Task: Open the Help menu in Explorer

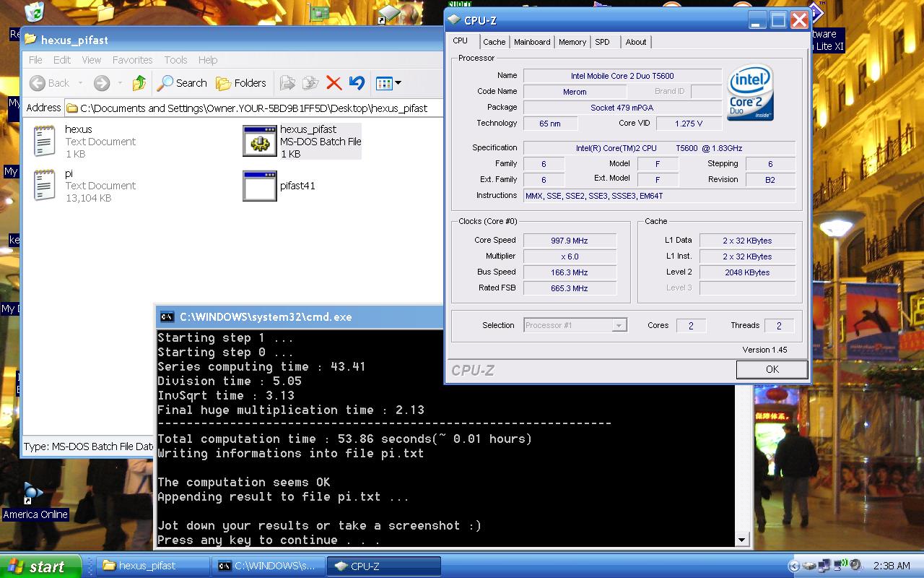Action: tap(208, 60)
